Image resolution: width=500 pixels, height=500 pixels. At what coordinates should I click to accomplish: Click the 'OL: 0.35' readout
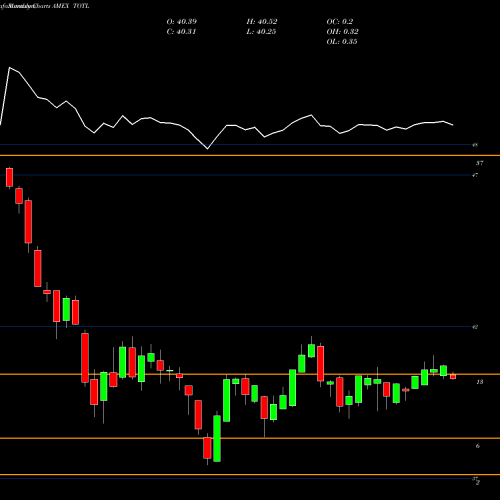pyautogui.click(x=342, y=42)
